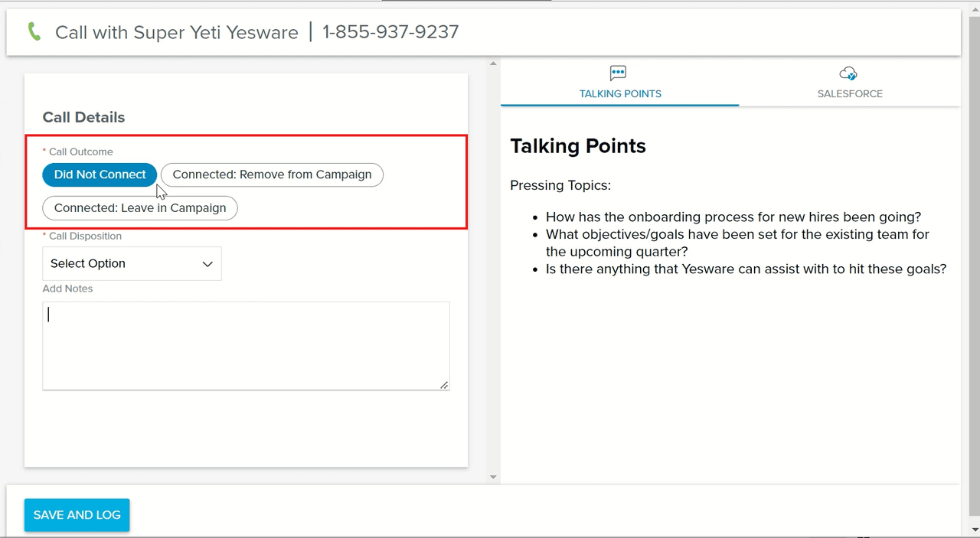
Task: Click inside the Add Notes field
Action: coord(246,345)
